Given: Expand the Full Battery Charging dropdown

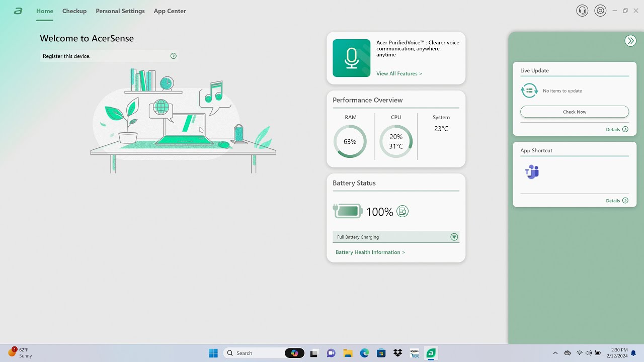Looking at the screenshot, I should coord(454,237).
